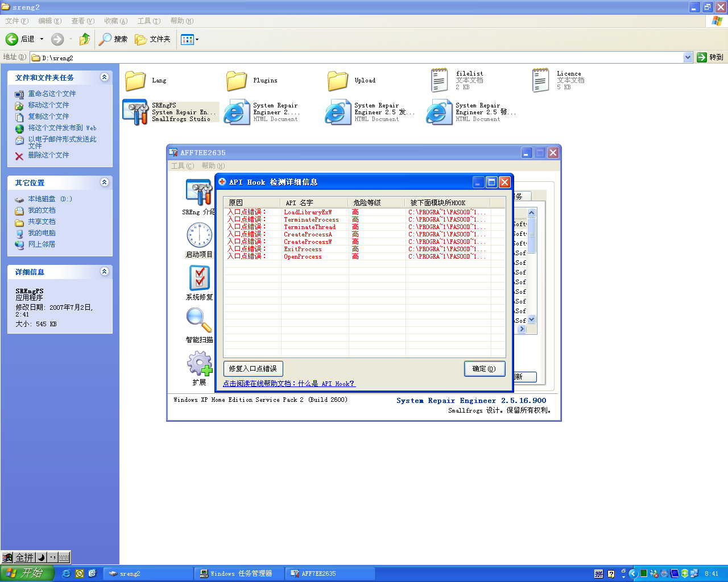Viewport: 728px width, 582px height.
Task: Expand the address bar dropdown
Action: [x=688, y=57]
